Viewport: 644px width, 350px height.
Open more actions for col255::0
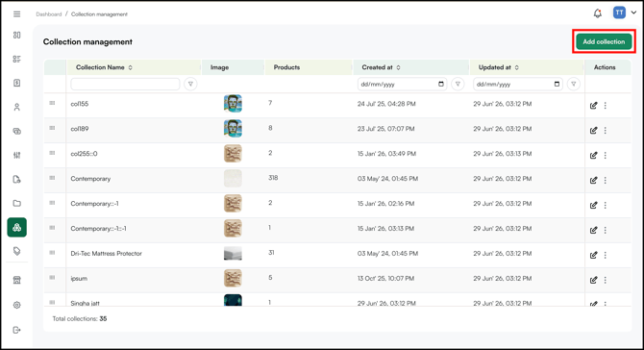(605, 155)
